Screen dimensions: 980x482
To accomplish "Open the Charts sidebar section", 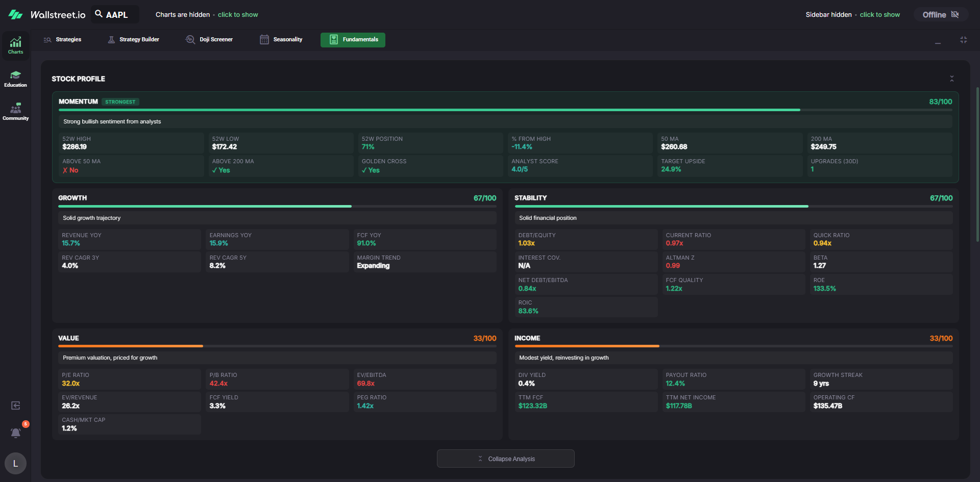I will pos(15,45).
